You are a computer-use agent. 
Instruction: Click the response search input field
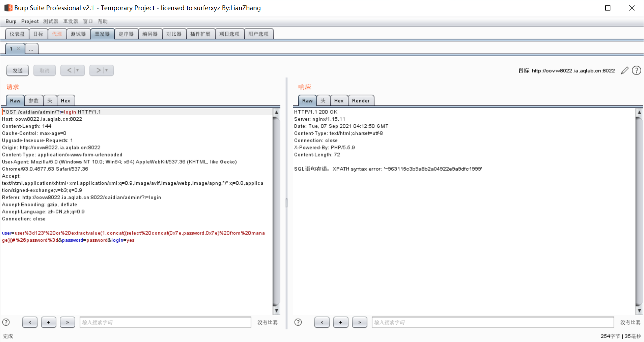point(493,322)
